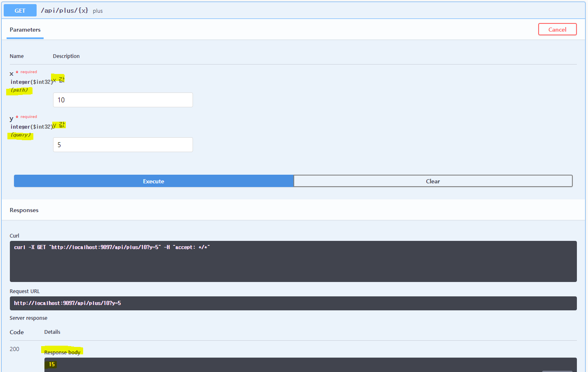This screenshot has height=372, width=588.
Task: Clear the parameter values with Clear button
Action: 433,181
